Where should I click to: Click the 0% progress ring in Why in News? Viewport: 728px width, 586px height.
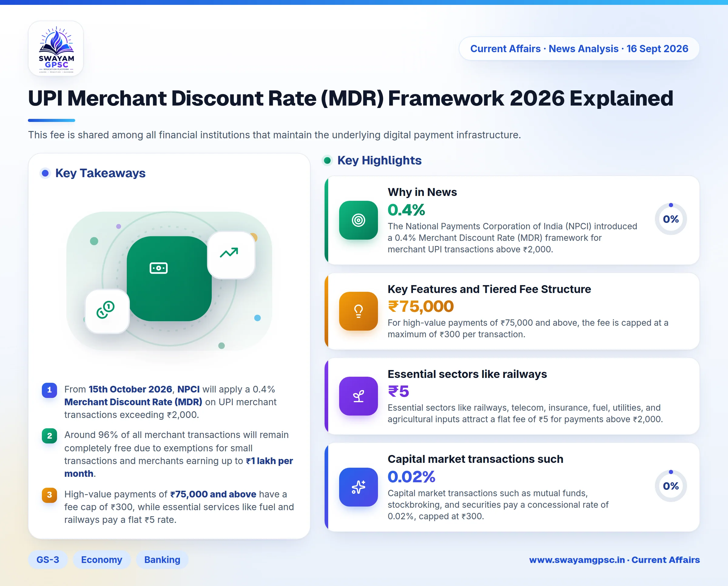671,219
